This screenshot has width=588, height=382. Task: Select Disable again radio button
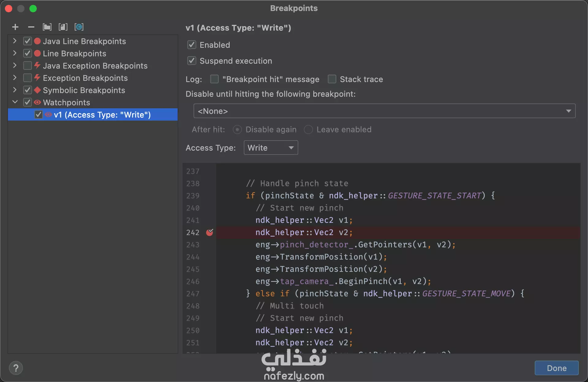(237, 129)
